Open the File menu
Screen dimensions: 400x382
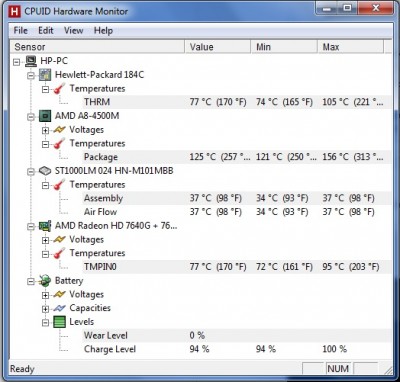pyautogui.click(x=20, y=31)
